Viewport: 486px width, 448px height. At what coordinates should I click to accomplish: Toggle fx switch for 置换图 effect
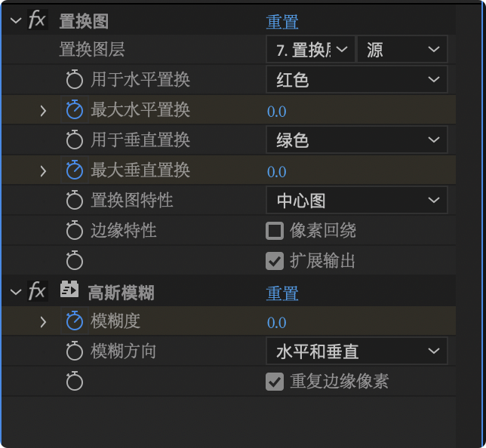[37, 20]
